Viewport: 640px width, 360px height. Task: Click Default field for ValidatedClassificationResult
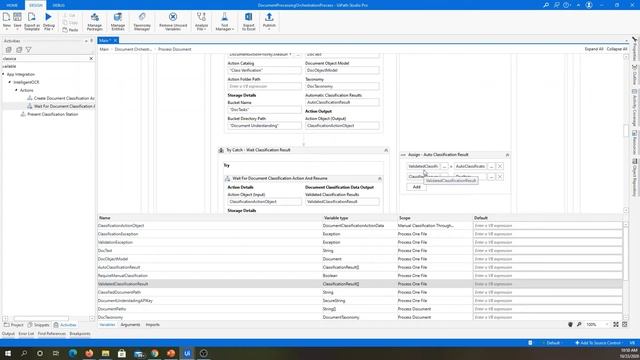tap(547, 284)
